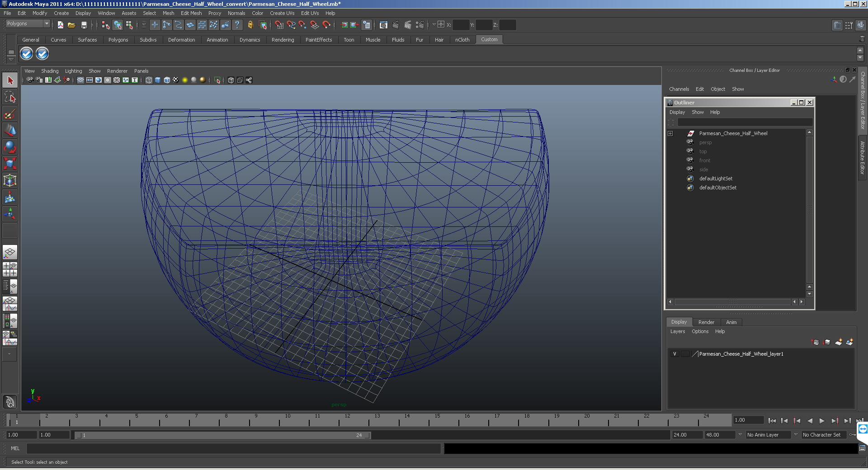Screen dimensions: 868x470
Task: Click the Open Scene folder icon
Action: click(x=71, y=25)
